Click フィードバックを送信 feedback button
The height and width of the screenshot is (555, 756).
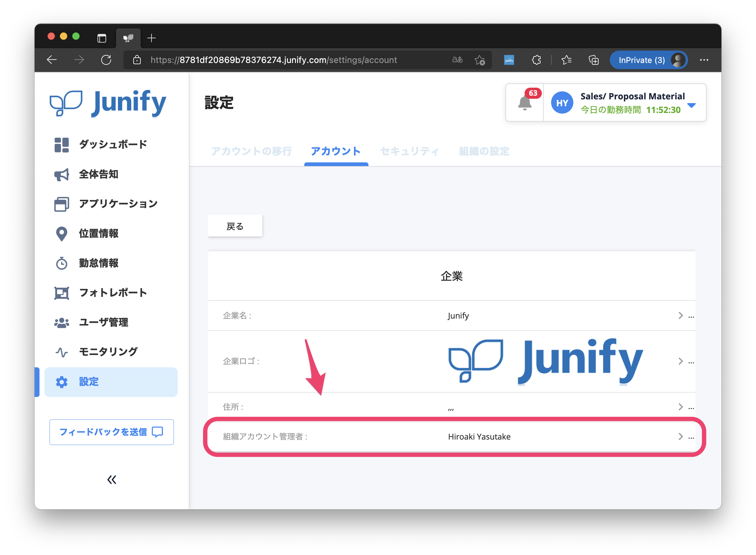click(x=111, y=432)
